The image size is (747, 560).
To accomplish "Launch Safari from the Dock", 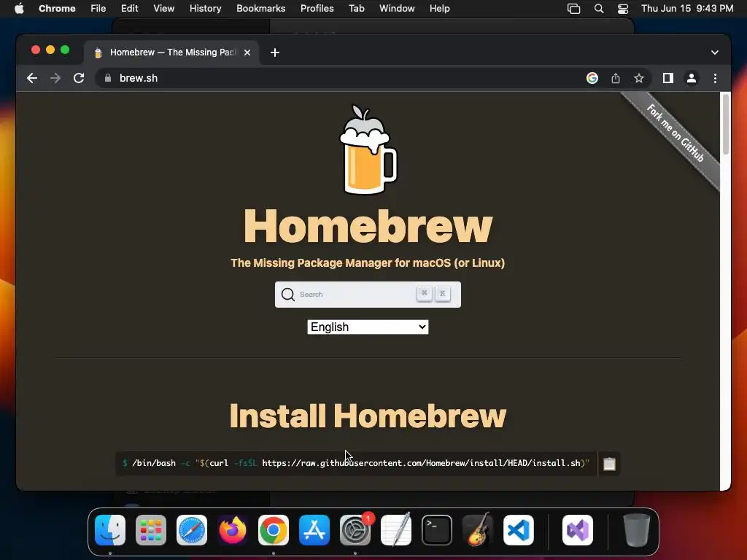I will [x=192, y=530].
